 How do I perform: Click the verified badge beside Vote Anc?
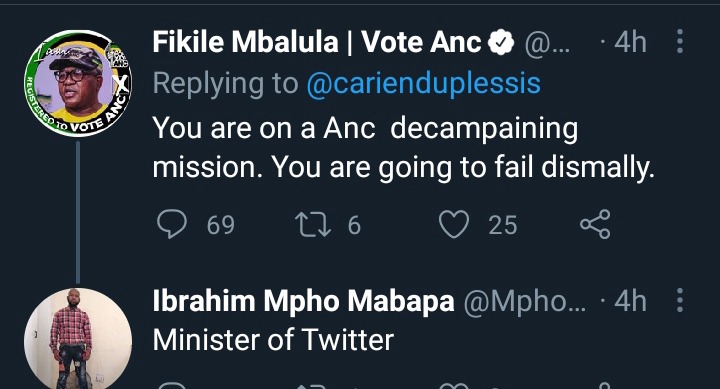(x=501, y=42)
